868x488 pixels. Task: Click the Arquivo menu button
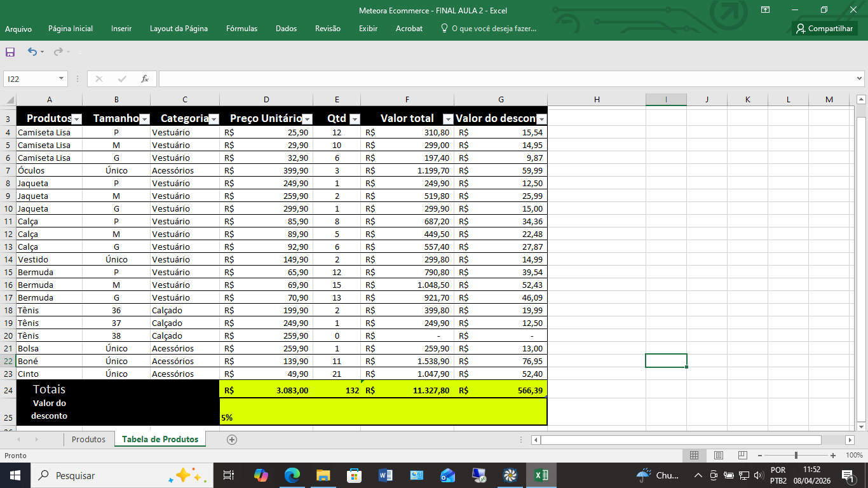tap(18, 29)
